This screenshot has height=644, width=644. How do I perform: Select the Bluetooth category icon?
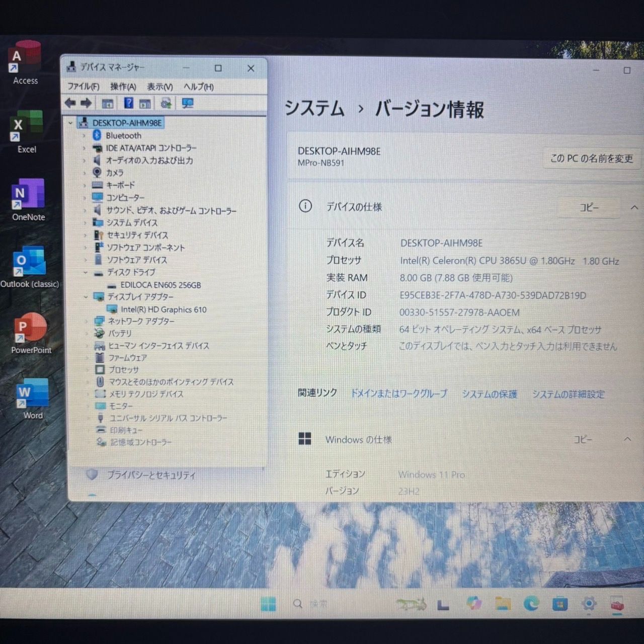97,135
